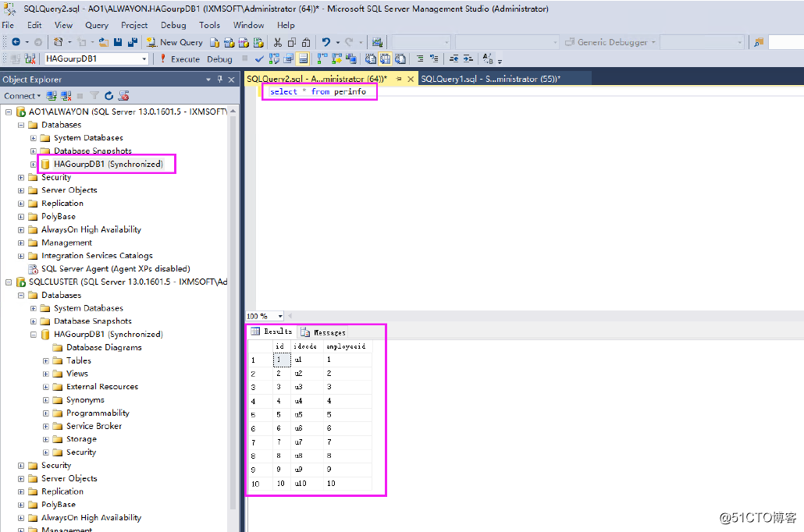This screenshot has height=532, width=804.
Task: Click the Undo arrow icon
Action: click(326, 42)
